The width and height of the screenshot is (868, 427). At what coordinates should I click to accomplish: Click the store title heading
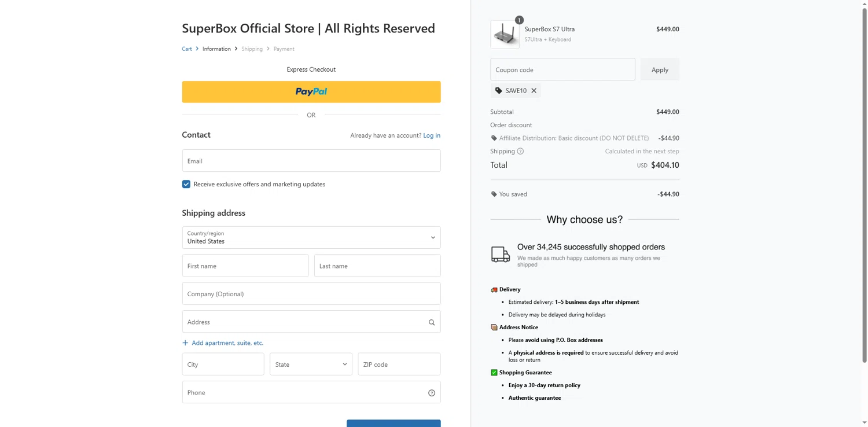308,28
